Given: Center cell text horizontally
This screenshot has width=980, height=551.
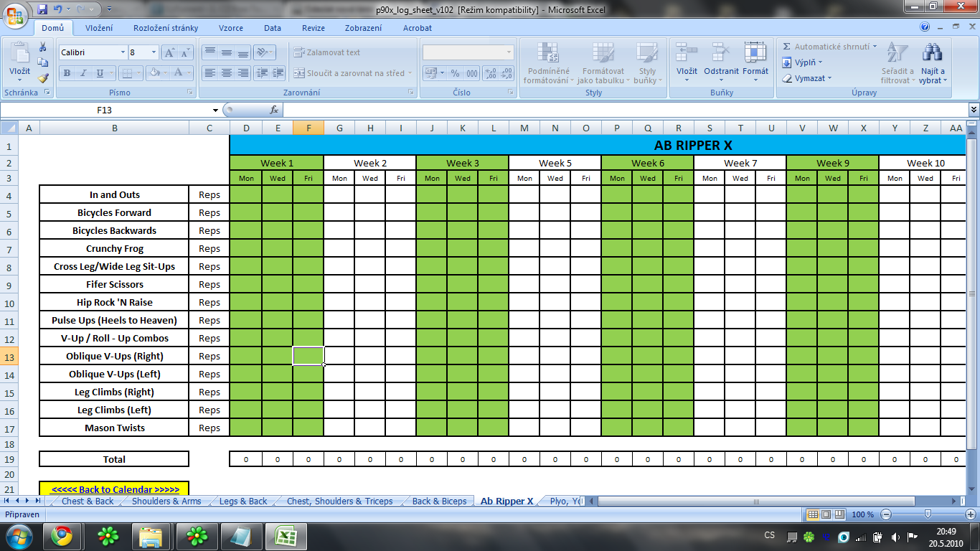Looking at the screenshot, I should click(x=226, y=72).
